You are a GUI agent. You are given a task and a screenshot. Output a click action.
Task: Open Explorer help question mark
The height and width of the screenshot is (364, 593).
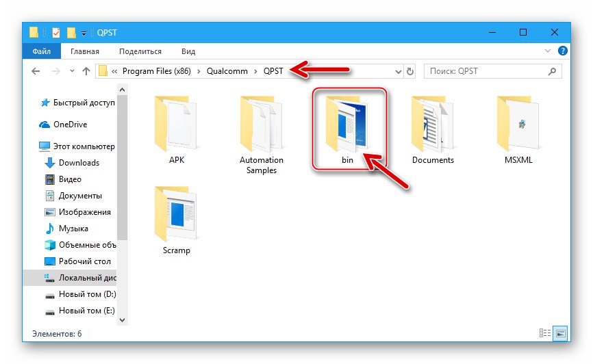point(562,51)
